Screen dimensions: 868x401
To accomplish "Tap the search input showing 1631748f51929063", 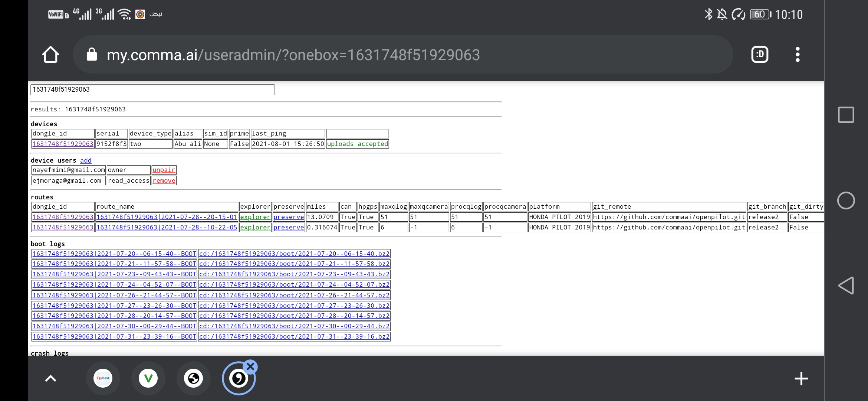I will coord(152,89).
